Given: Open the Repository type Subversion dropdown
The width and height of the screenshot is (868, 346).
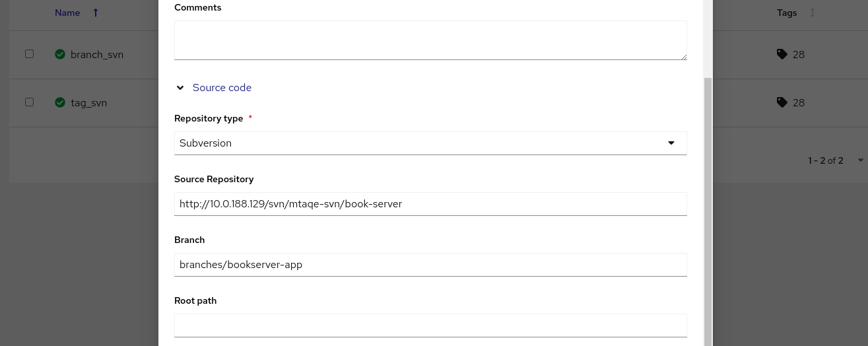Looking at the screenshot, I should pos(430,143).
